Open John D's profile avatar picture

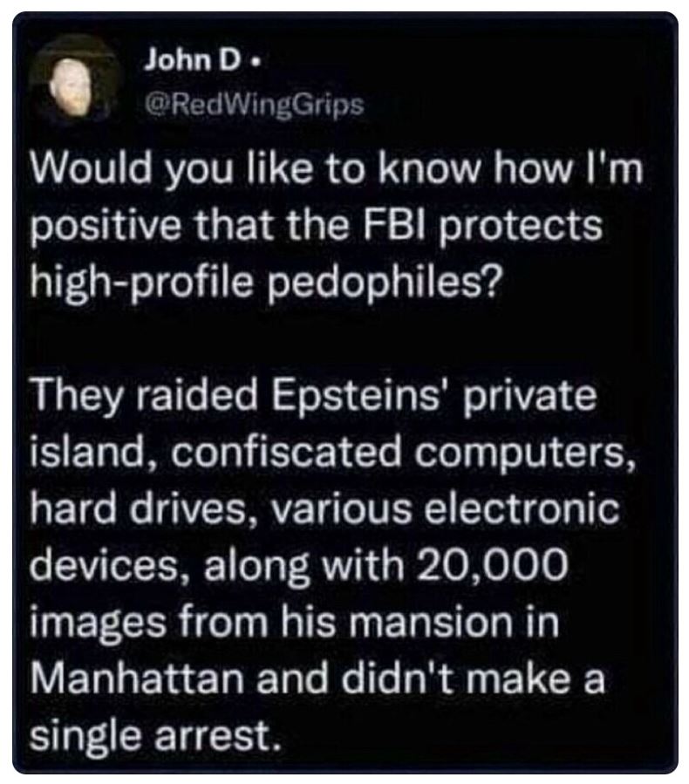75,81
